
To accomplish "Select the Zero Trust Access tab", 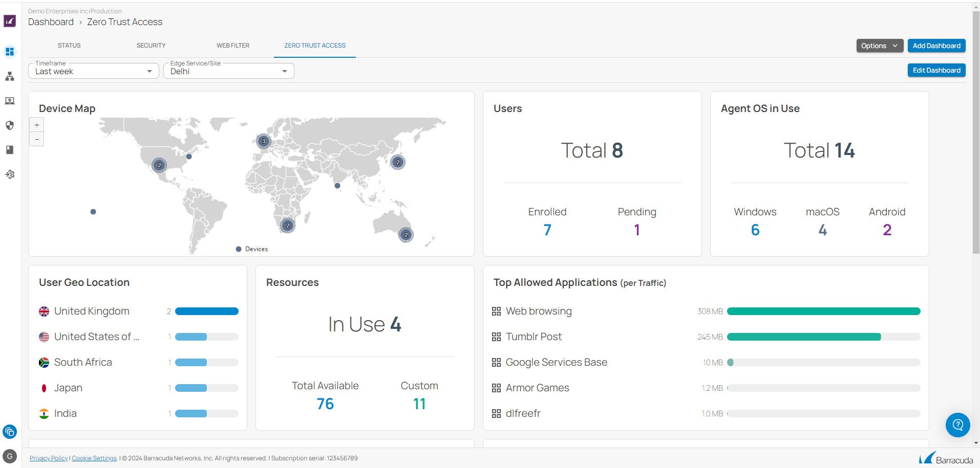I will pos(315,46).
